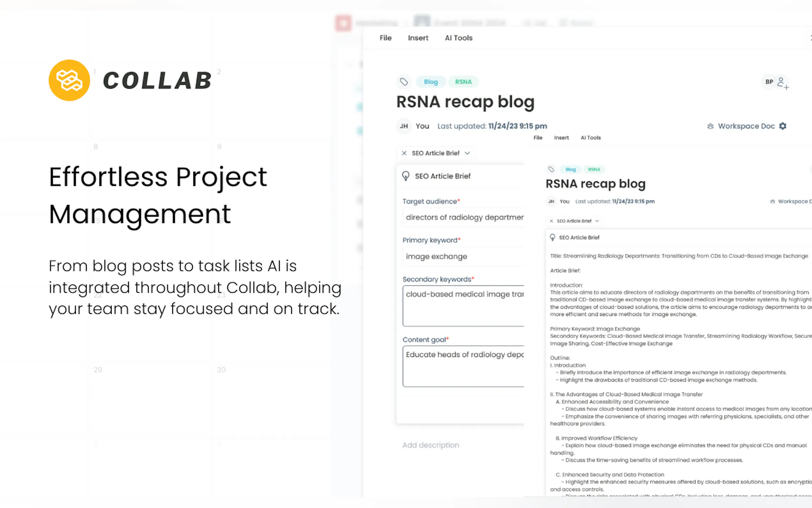This screenshot has height=508, width=812.
Task: Click the Workspace Doc label
Action: click(746, 126)
